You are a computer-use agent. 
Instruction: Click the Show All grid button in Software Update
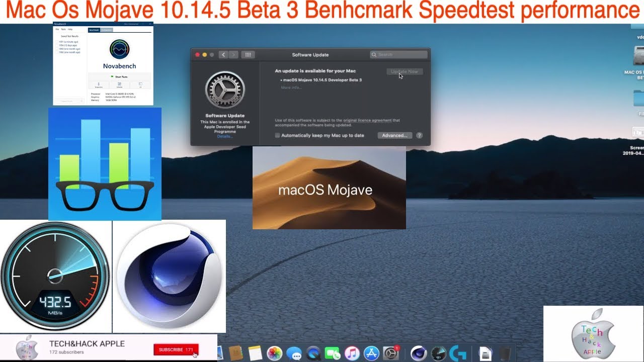pos(248,54)
